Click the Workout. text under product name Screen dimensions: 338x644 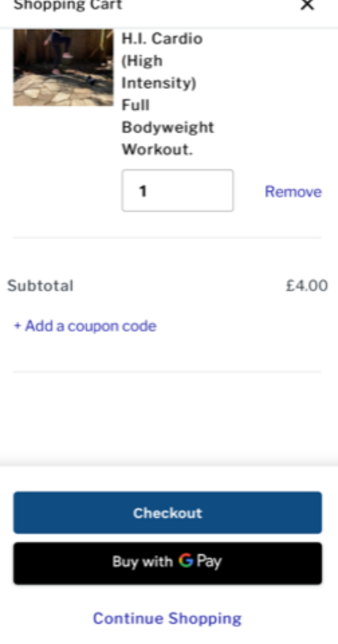click(157, 150)
